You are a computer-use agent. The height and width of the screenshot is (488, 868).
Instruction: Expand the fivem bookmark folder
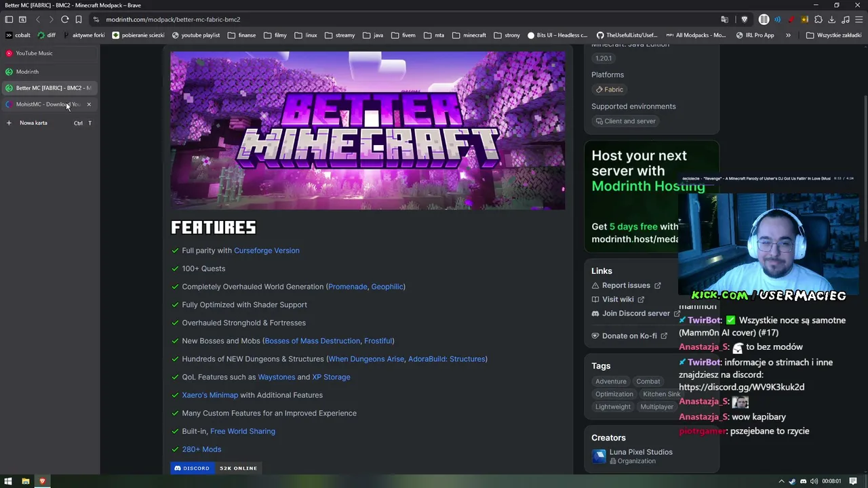(x=403, y=35)
